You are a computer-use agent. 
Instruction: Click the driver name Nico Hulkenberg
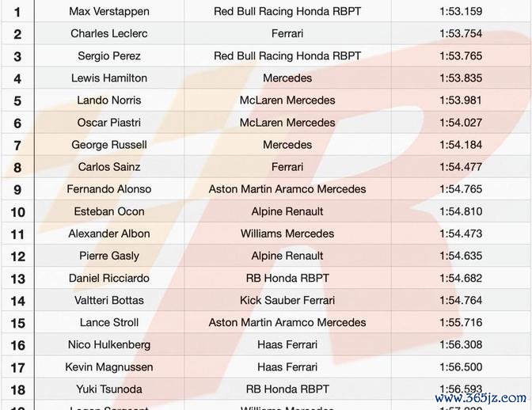pyautogui.click(x=109, y=344)
